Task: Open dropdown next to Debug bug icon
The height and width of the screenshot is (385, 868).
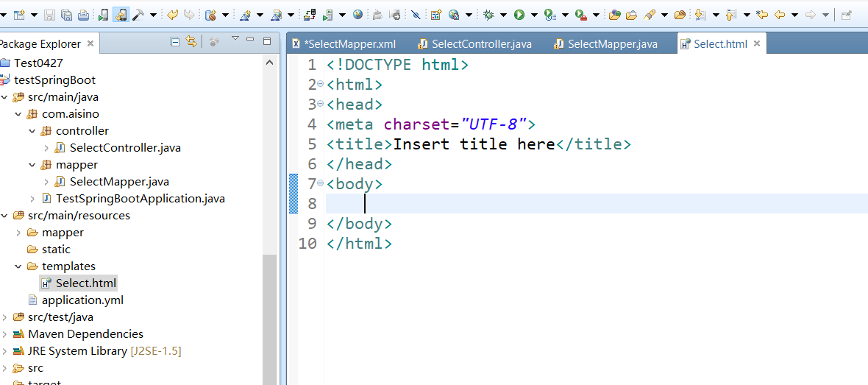Action: coord(503,15)
